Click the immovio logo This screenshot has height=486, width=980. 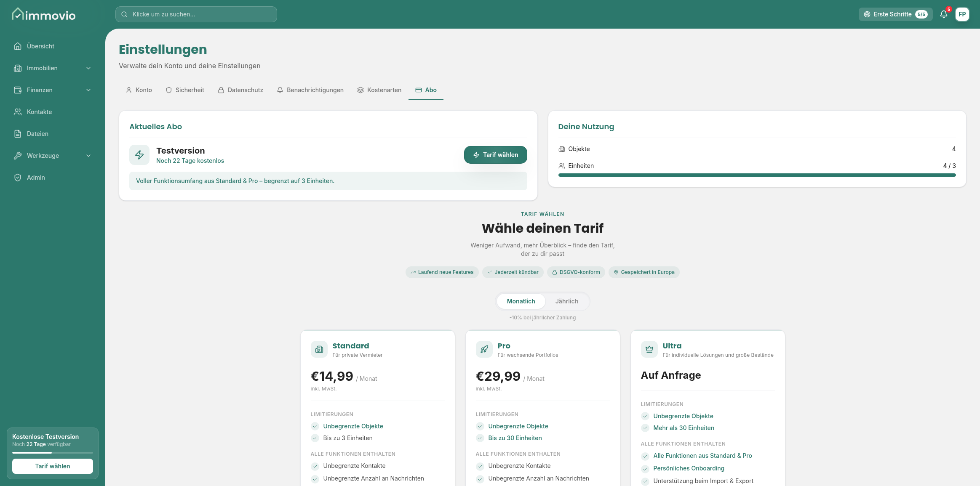tap(44, 15)
